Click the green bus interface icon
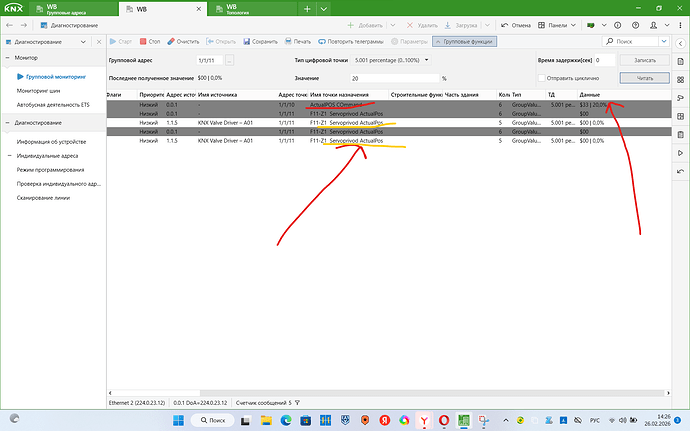This screenshot has width=690, height=431. 591,26
